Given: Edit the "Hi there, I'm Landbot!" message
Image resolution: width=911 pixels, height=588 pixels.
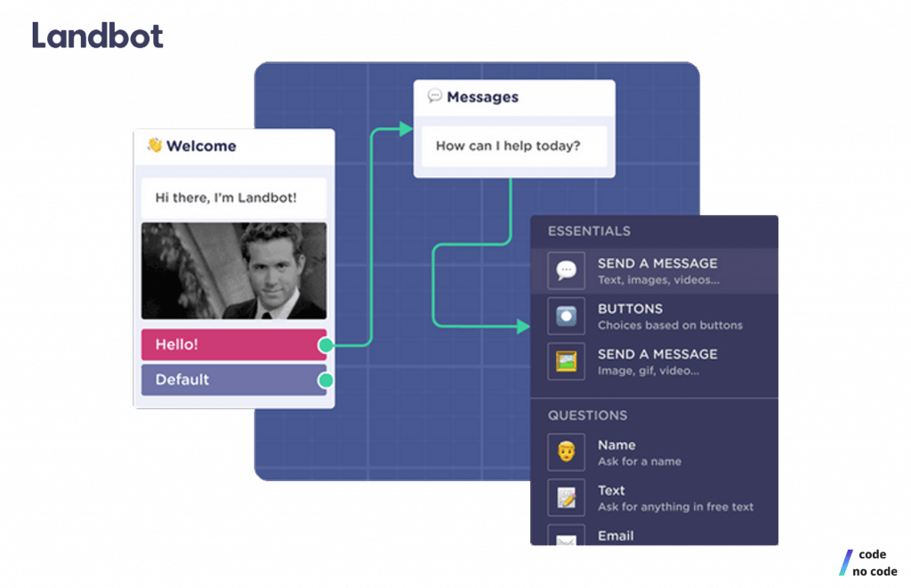Looking at the screenshot, I should coord(234,198).
